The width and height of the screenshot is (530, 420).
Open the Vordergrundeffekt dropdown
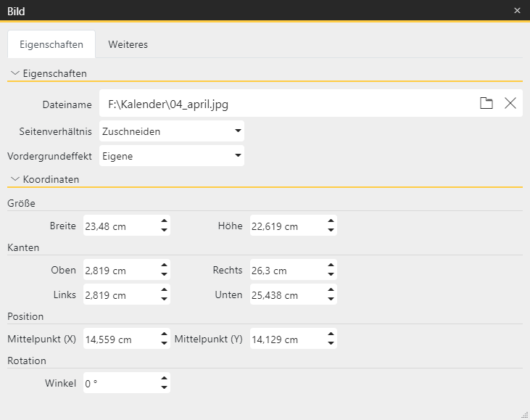click(x=238, y=156)
